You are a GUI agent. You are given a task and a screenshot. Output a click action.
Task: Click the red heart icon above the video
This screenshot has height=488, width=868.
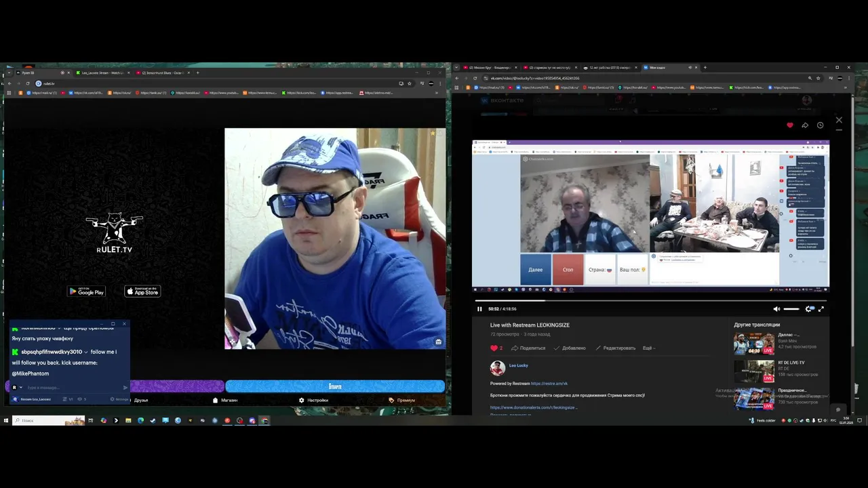(x=790, y=125)
